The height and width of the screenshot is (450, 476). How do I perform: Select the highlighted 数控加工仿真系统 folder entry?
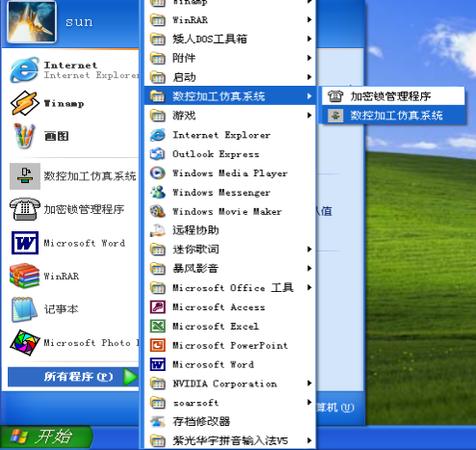click(230, 96)
